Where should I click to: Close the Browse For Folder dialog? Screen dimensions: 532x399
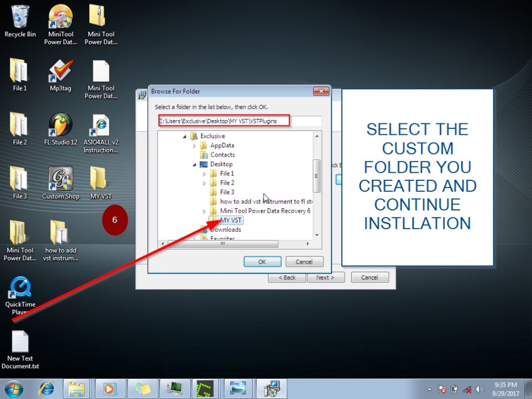click(321, 91)
